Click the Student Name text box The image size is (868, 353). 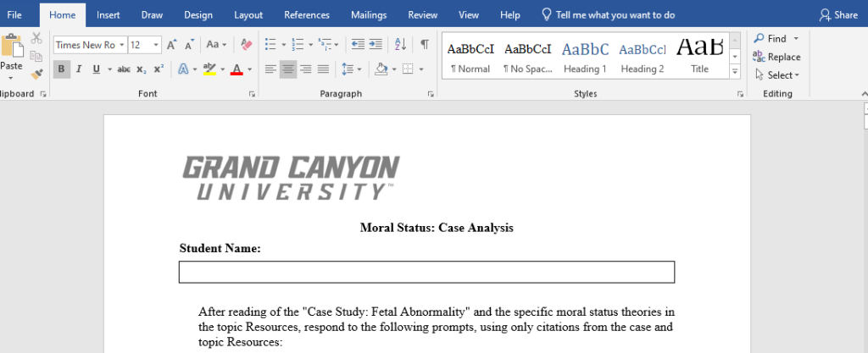click(427, 272)
